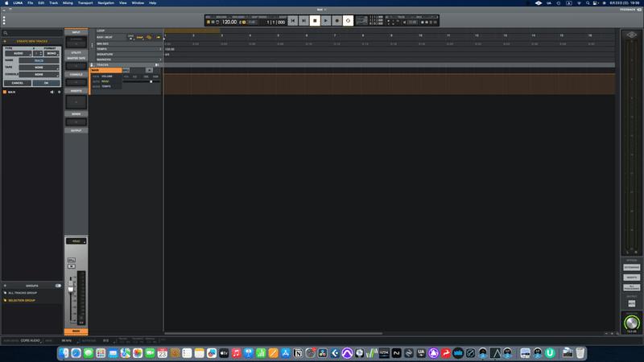Select the Selection Group entry
The height and width of the screenshot is (362, 644).
tap(22, 300)
